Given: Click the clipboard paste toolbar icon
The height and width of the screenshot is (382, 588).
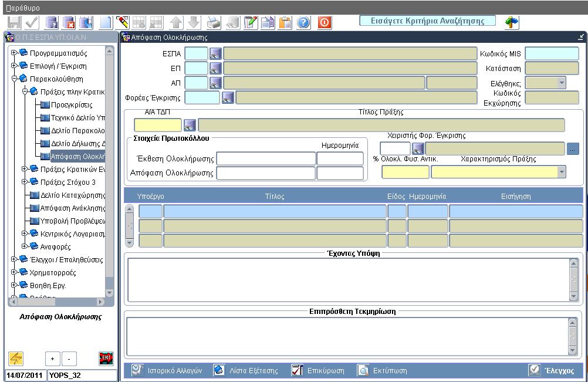Looking at the screenshot, I should coord(285,22).
